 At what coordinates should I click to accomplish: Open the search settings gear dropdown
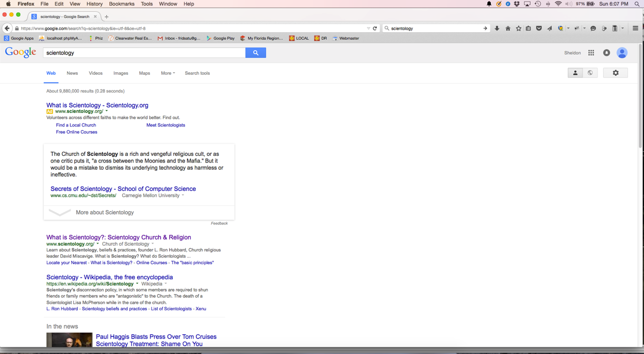[615, 73]
